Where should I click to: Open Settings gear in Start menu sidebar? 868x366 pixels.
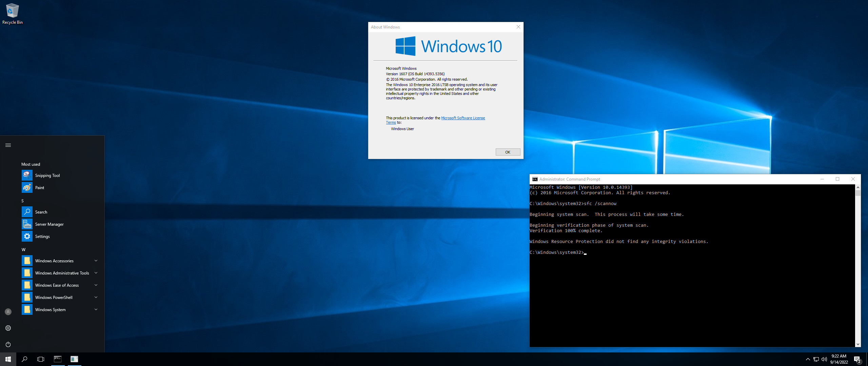pyautogui.click(x=8, y=328)
